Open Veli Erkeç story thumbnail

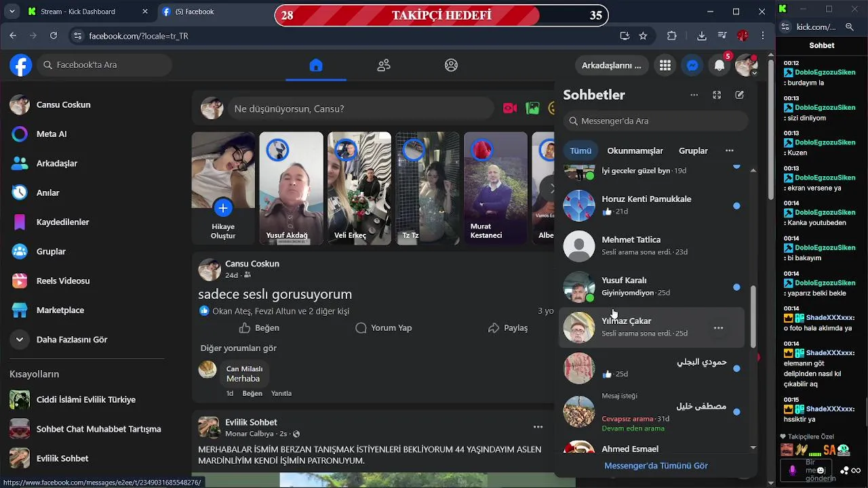point(359,188)
